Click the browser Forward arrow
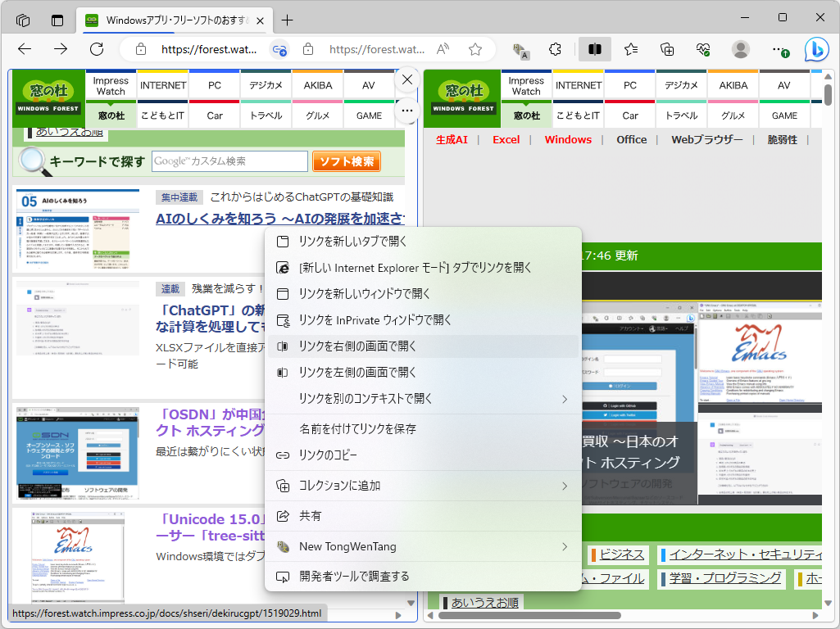Image resolution: width=840 pixels, height=629 pixels. [61, 49]
